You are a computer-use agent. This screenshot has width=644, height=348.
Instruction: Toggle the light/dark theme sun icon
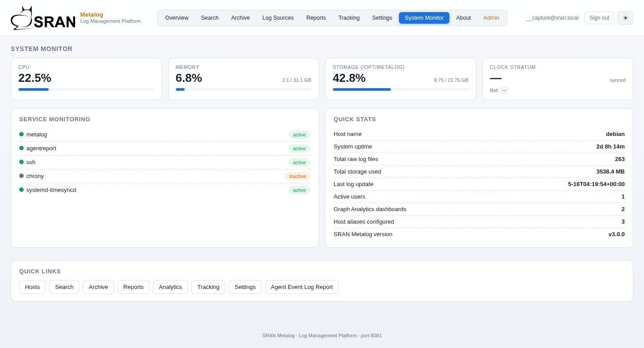625,18
